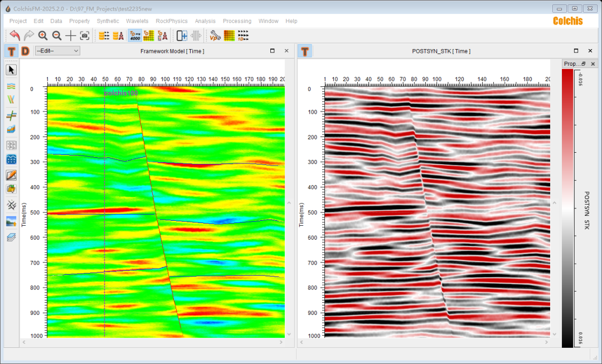
Task: Toggle the T time domain button in Framework Model
Action: [x=11, y=51]
